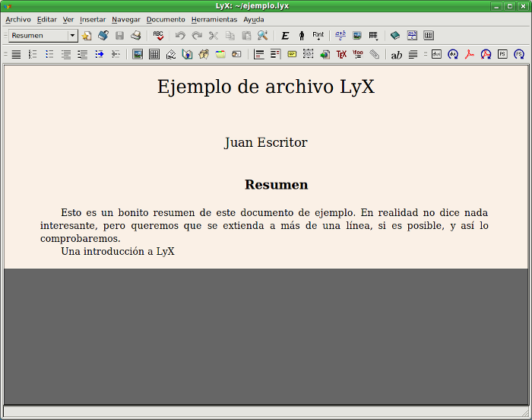Toggle the outline book icon
Screen dimensions: 532x420
[x=395, y=35]
